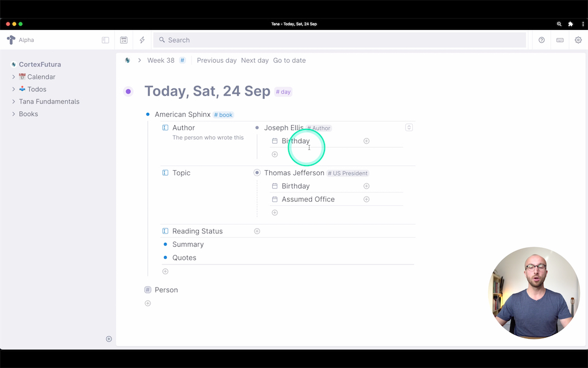Click the Summary node bullet
Screen dimensions: 588x368
[165, 244]
